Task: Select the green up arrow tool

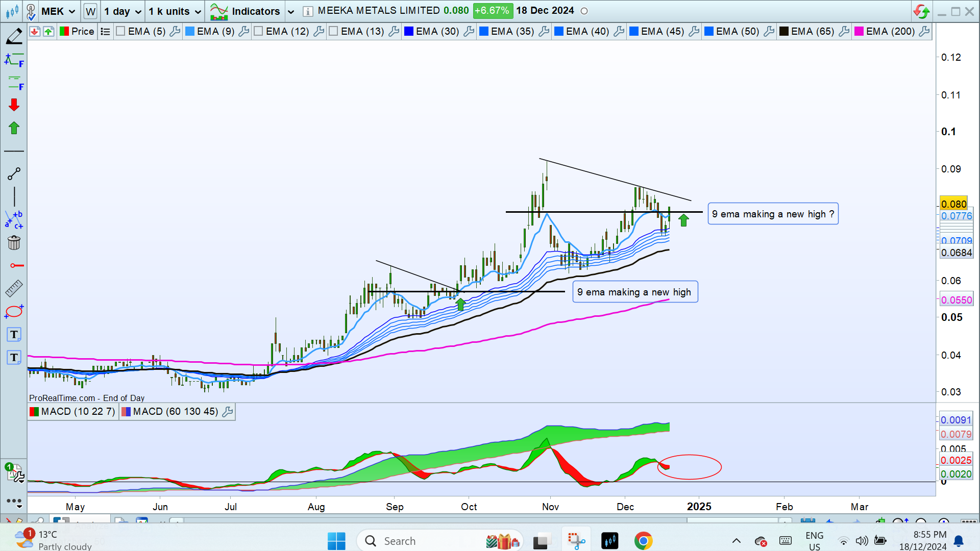Action: (x=14, y=128)
